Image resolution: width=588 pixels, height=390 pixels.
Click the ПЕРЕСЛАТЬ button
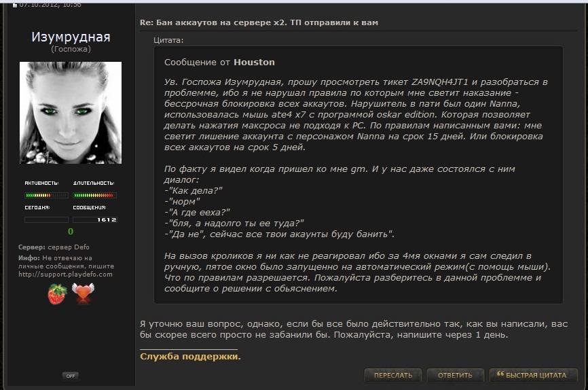[x=393, y=375]
